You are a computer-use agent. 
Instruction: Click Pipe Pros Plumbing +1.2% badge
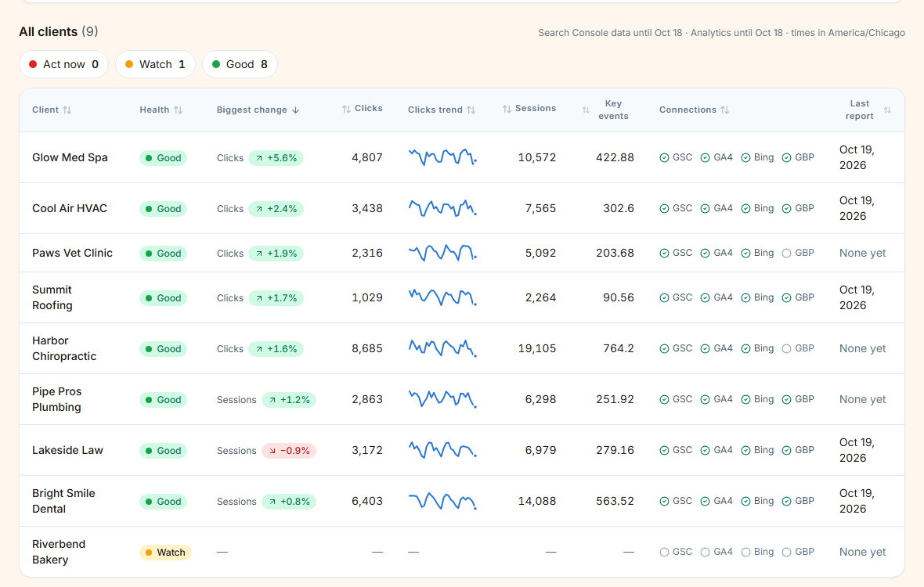(289, 400)
